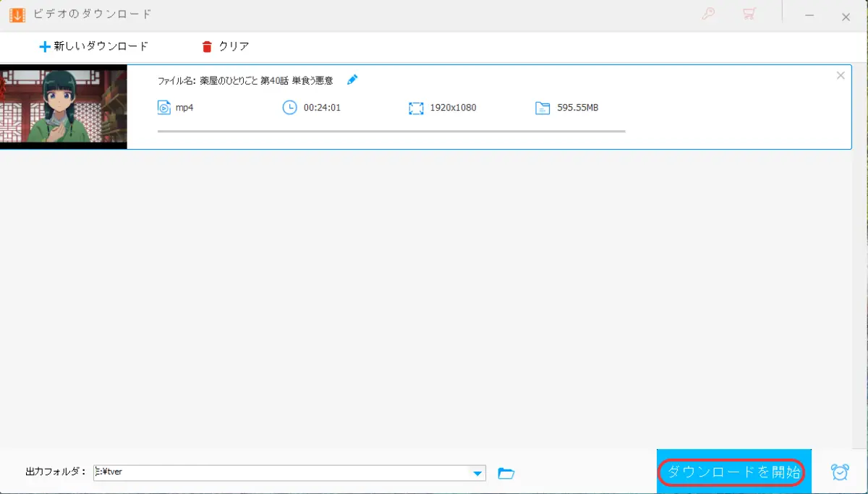Click the app logo in title bar

click(x=17, y=14)
